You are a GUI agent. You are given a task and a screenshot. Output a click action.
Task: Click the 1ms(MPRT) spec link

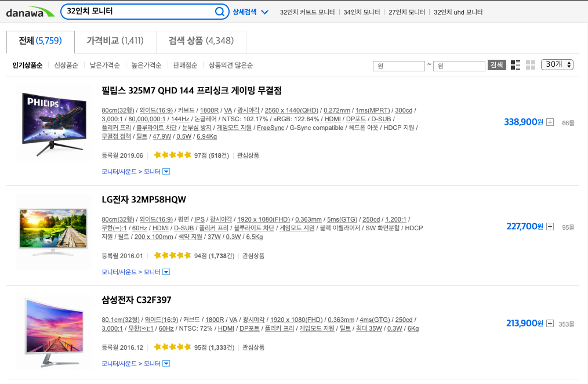point(373,110)
